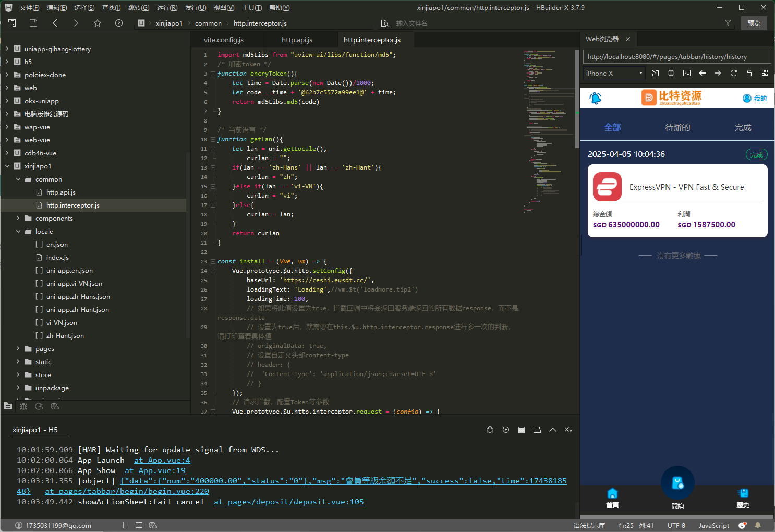Fold the getLan function at line 10

point(213,139)
